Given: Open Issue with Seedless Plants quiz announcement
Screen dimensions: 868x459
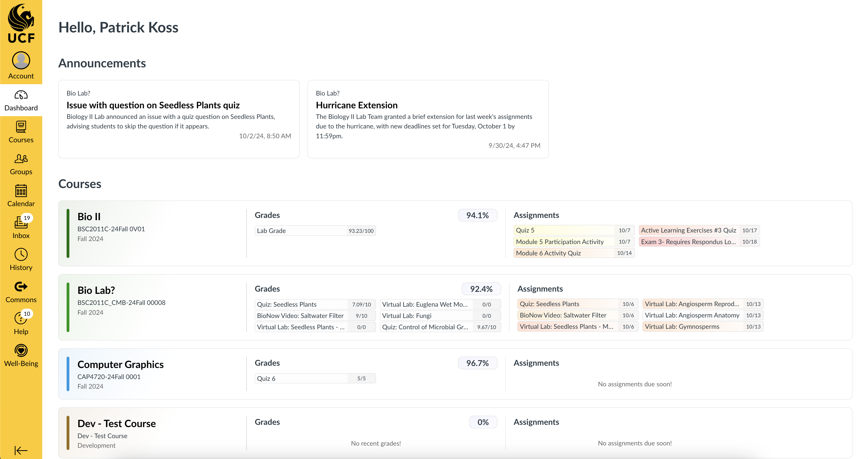Looking at the screenshot, I should click(153, 105).
